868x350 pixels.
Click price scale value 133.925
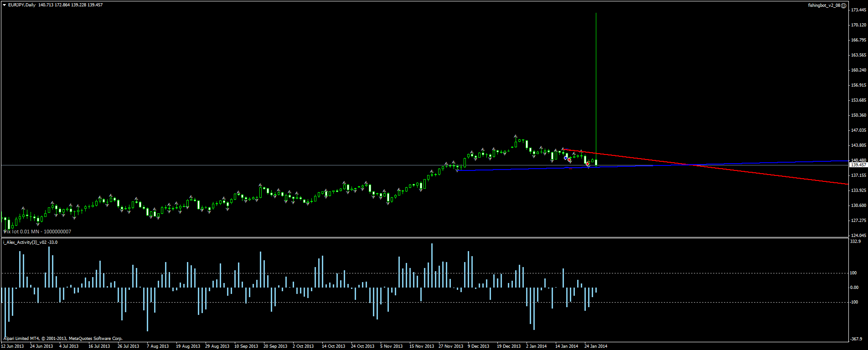(858, 190)
